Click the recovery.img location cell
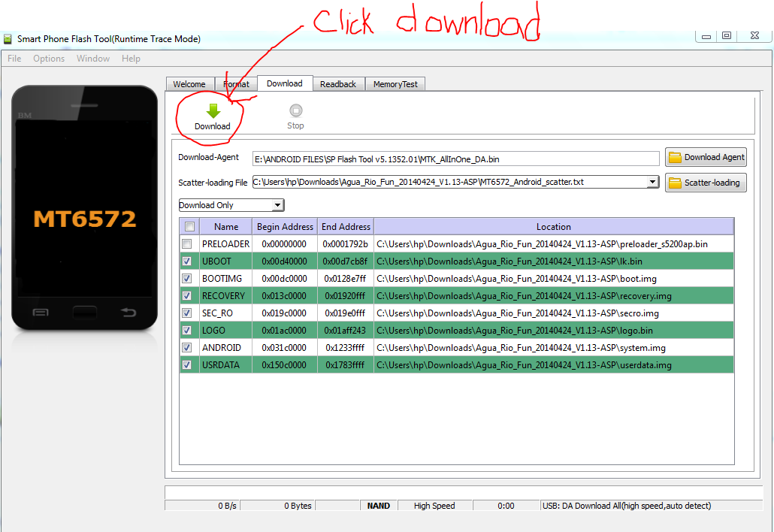Screen dimensions: 774x532 click(553, 295)
